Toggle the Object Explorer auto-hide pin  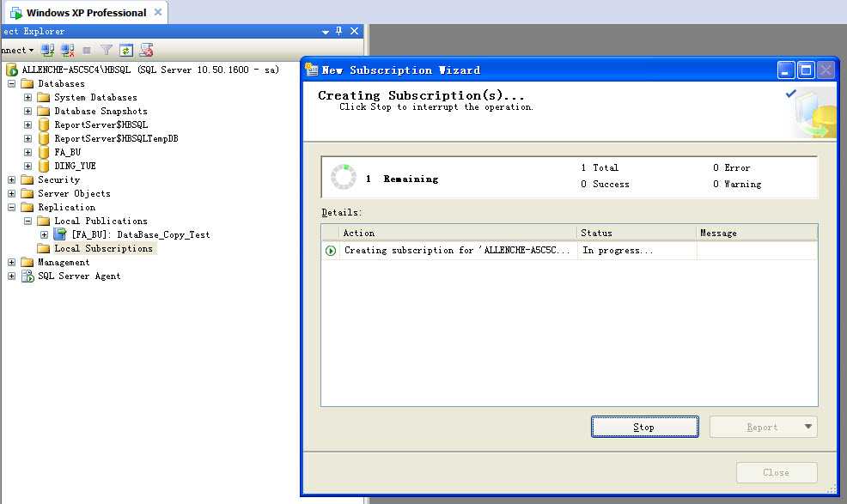click(338, 31)
